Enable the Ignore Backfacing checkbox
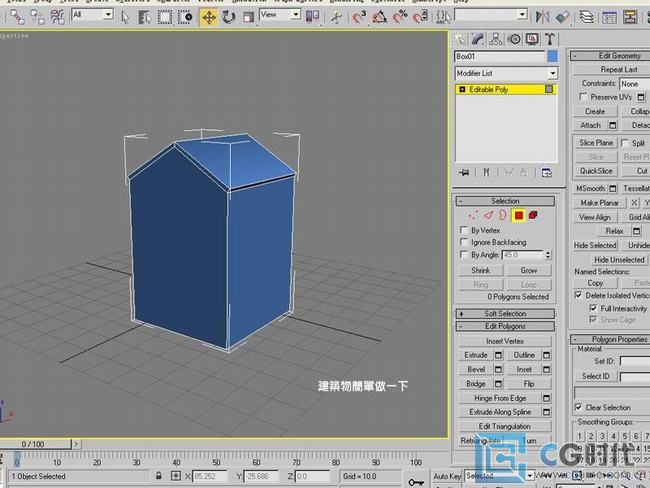650x488 pixels. coord(463,242)
